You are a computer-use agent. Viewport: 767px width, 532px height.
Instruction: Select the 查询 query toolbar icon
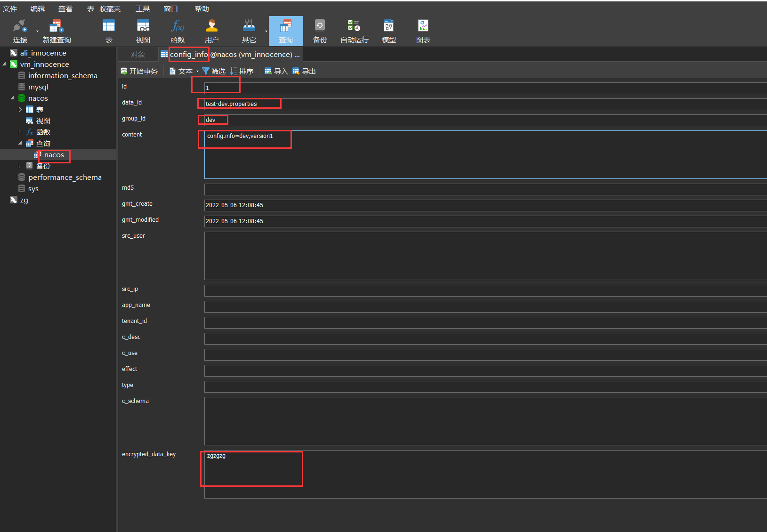[x=286, y=31]
